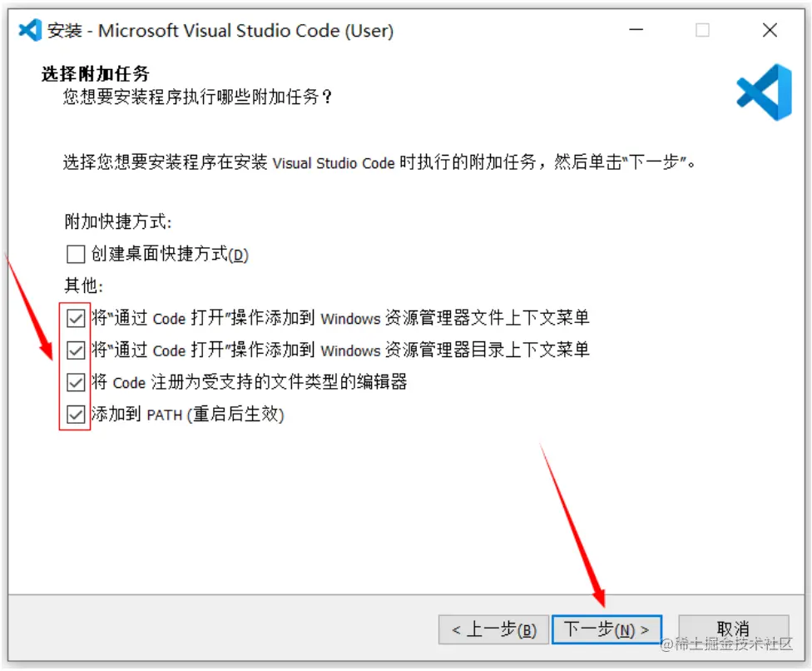812x671 pixels.
Task: Toggle registering Code as editor for supported file types
Action: pyautogui.click(x=76, y=382)
